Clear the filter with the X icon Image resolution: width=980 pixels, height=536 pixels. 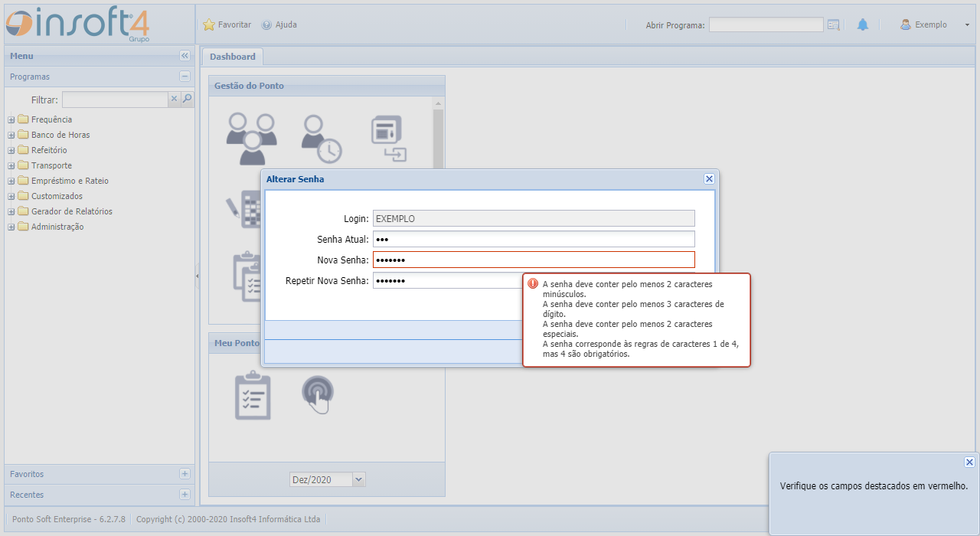(174, 99)
